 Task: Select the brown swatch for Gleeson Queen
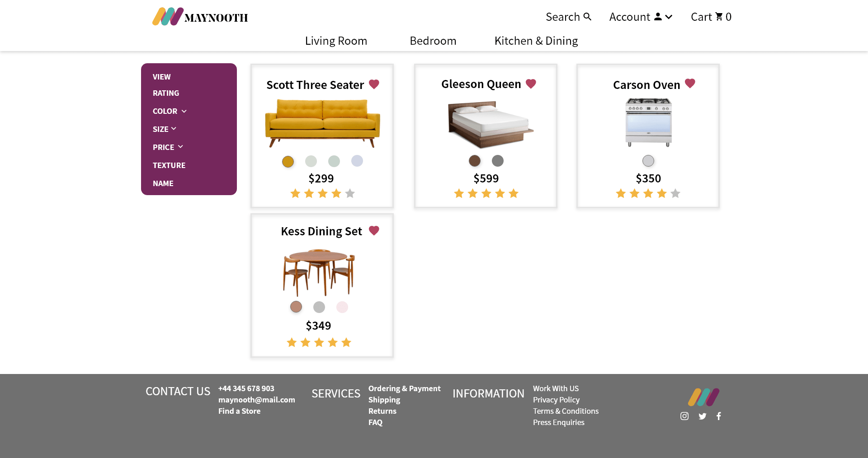pos(475,161)
